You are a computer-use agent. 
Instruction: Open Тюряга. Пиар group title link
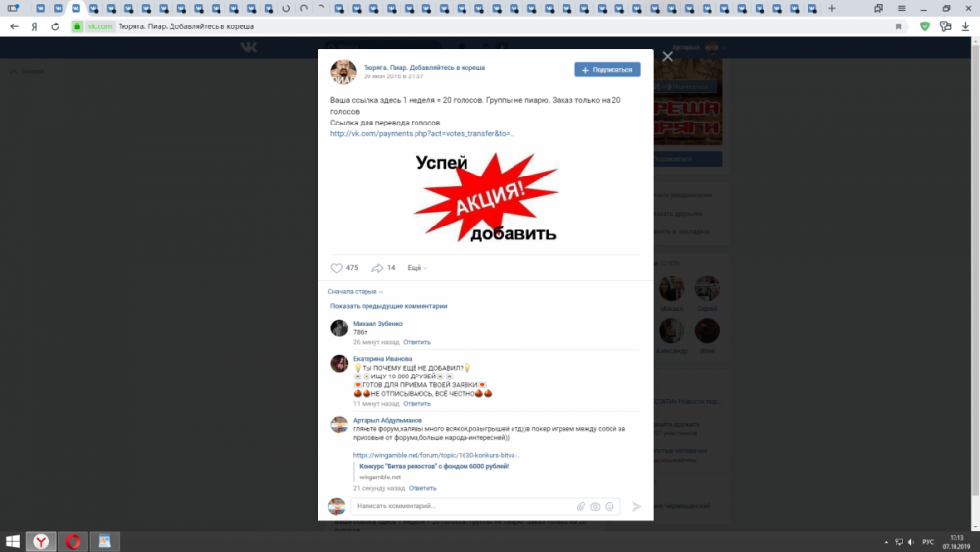click(423, 67)
